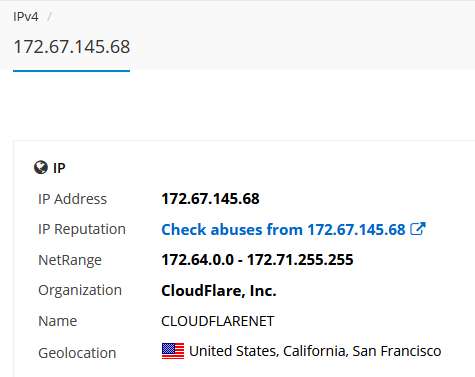This screenshot has height=377, width=475.
Task: Click the blue underline beneath the page title
Action: pos(72,71)
